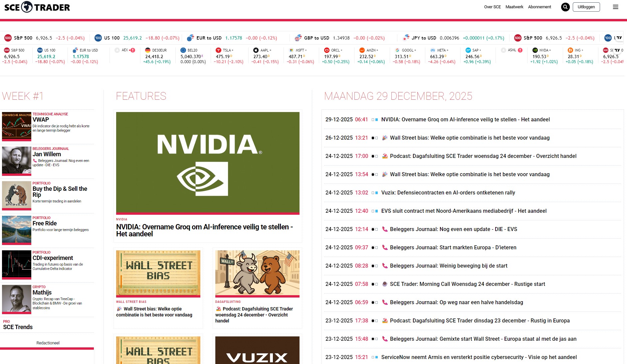627x364 pixels.
Task: Open the Maatwerk menu item
Action: pos(514,7)
